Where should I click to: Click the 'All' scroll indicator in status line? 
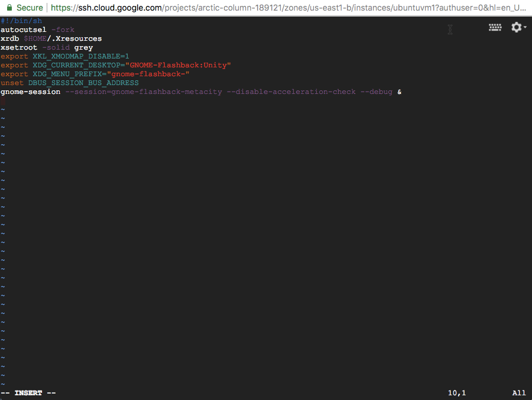point(519,393)
